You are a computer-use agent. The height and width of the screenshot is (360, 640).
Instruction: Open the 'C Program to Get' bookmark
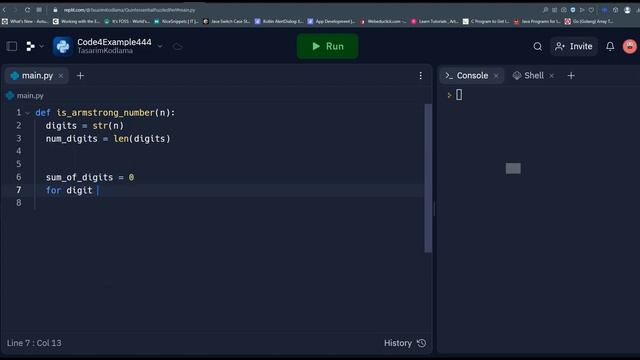pos(486,21)
